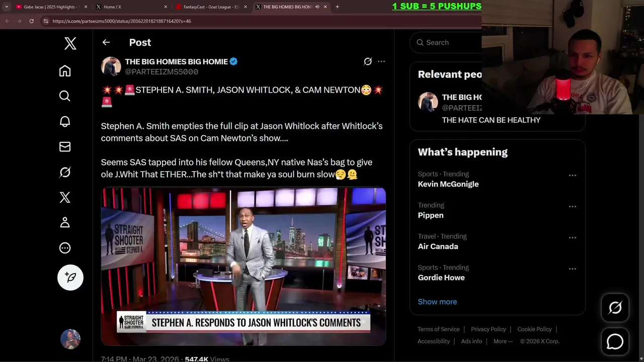Open Gordie Howe trending topic
Viewport: 644px width, 362px height.
441,278
